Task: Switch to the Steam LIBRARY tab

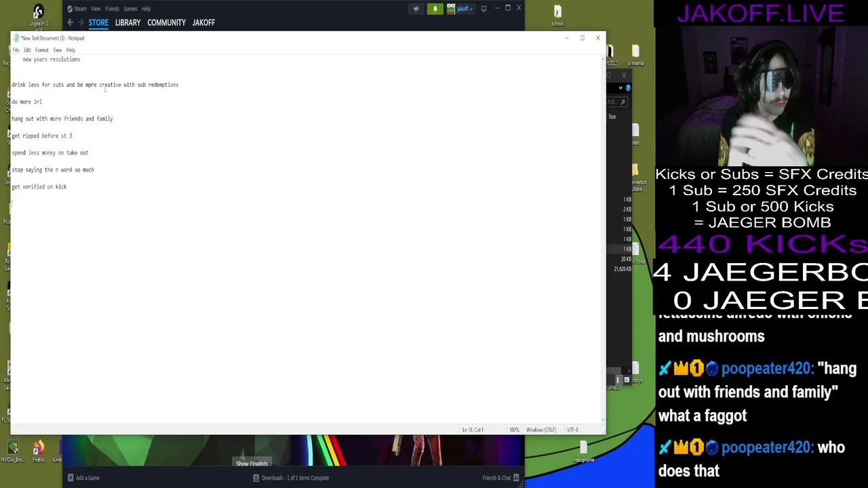Action: pos(127,22)
